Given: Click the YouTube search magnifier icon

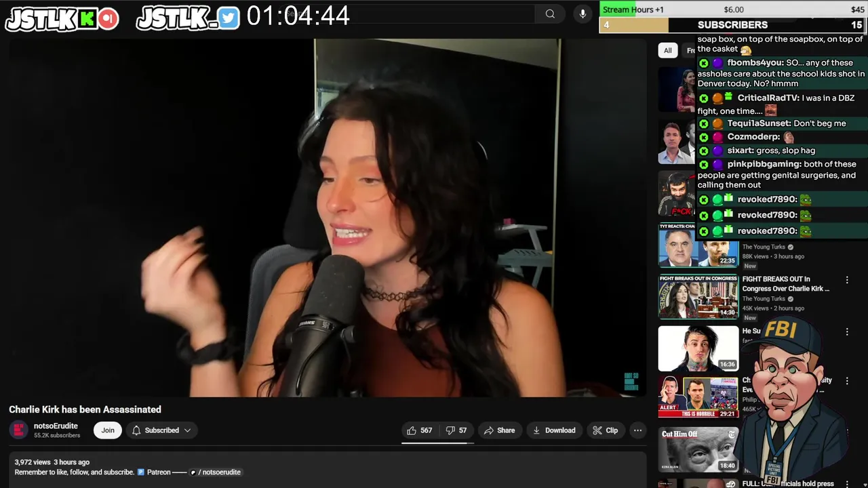Looking at the screenshot, I should (x=550, y=14).
